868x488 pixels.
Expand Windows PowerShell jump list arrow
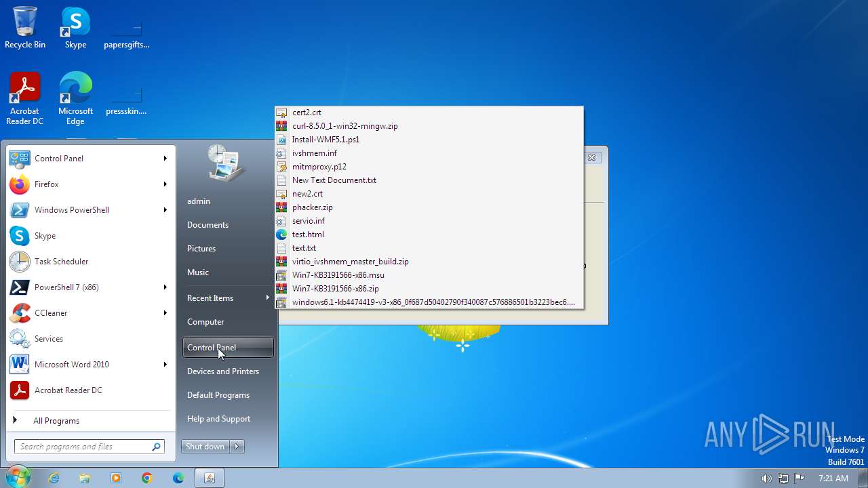point(165,210)
